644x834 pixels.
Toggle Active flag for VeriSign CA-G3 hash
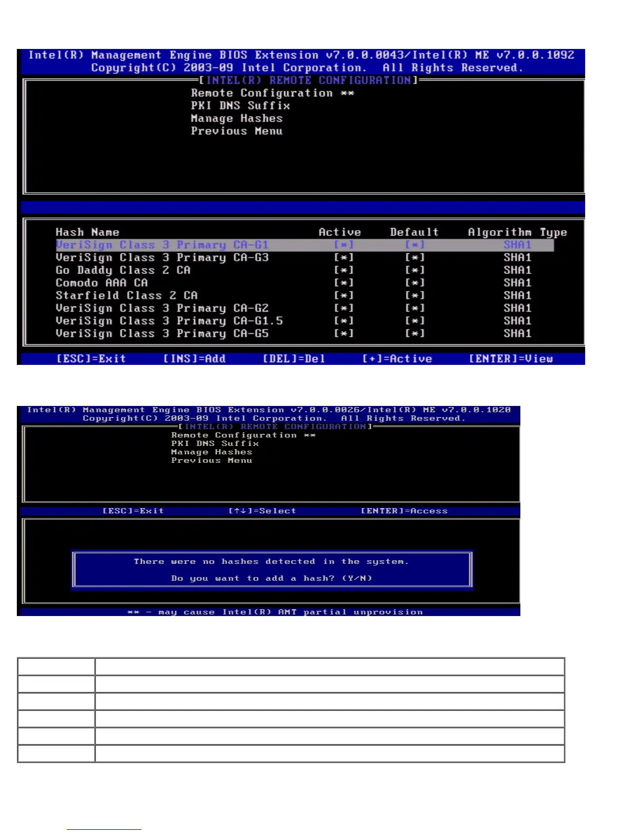pos(344,257)
